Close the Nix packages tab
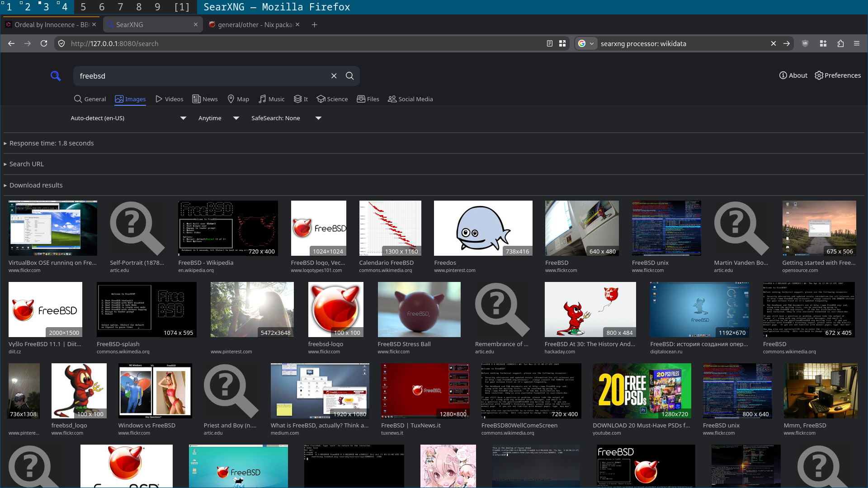This screenshot has height=488, width=868. 297,24
